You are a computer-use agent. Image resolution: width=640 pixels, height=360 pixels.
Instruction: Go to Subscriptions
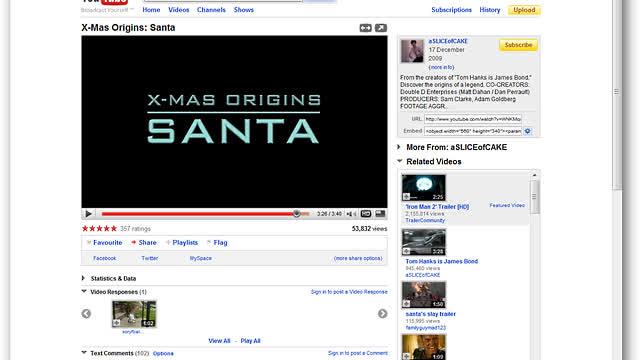[x=451, y=10]
